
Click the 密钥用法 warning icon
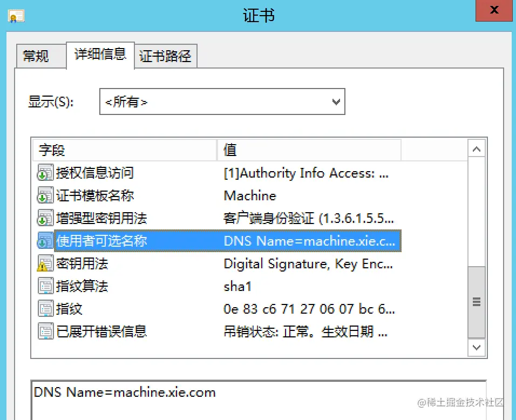45,263
